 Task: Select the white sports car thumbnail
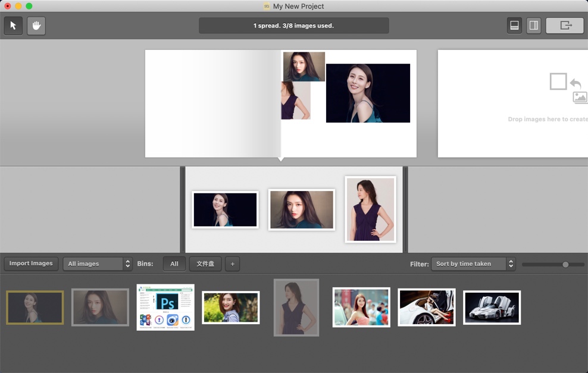coord(492,307)
